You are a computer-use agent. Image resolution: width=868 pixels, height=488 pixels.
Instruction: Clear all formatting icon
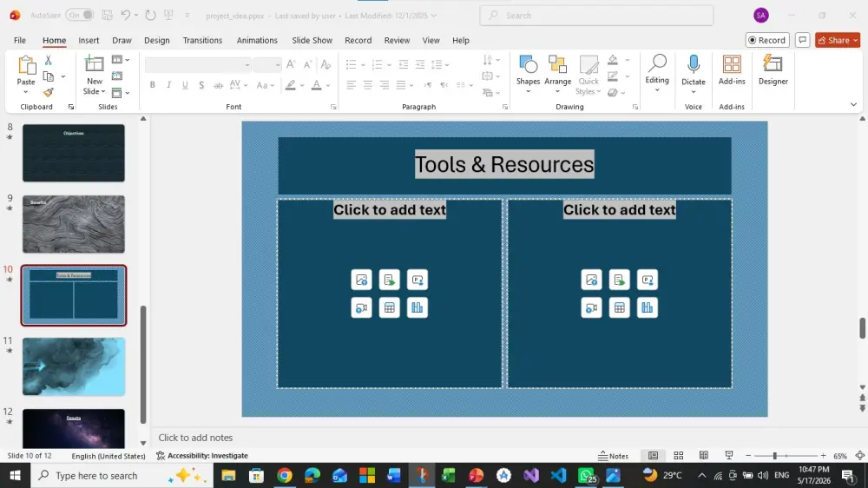coord(325,65)
